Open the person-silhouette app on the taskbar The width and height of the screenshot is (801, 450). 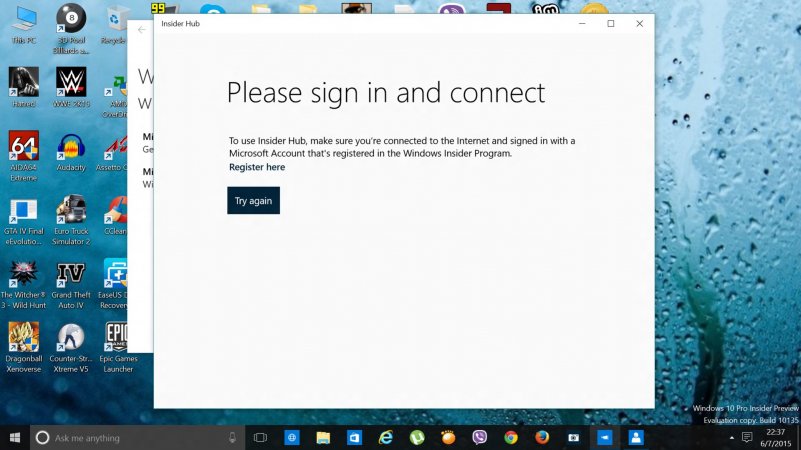(x=636, y=438)
